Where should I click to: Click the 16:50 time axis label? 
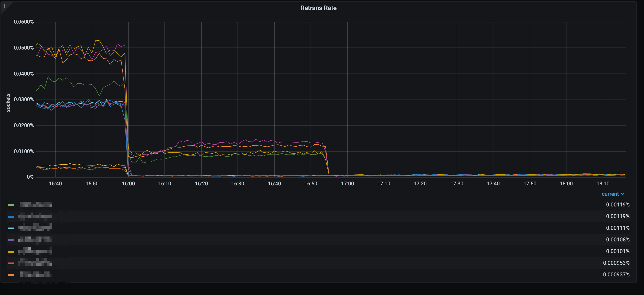click(311, 184)
